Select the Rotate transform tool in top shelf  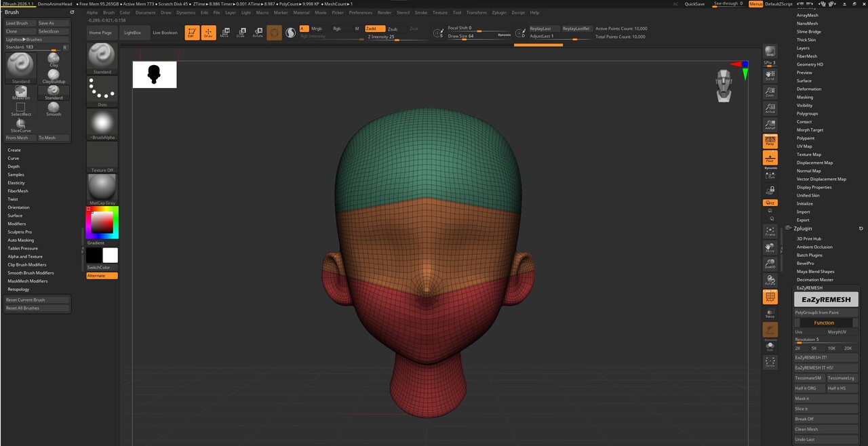pyautogui.click(x=258, y=32)
